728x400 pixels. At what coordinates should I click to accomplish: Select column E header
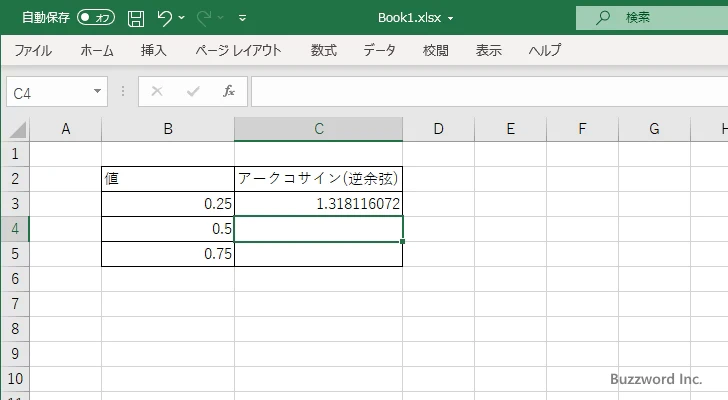[510, 129]
